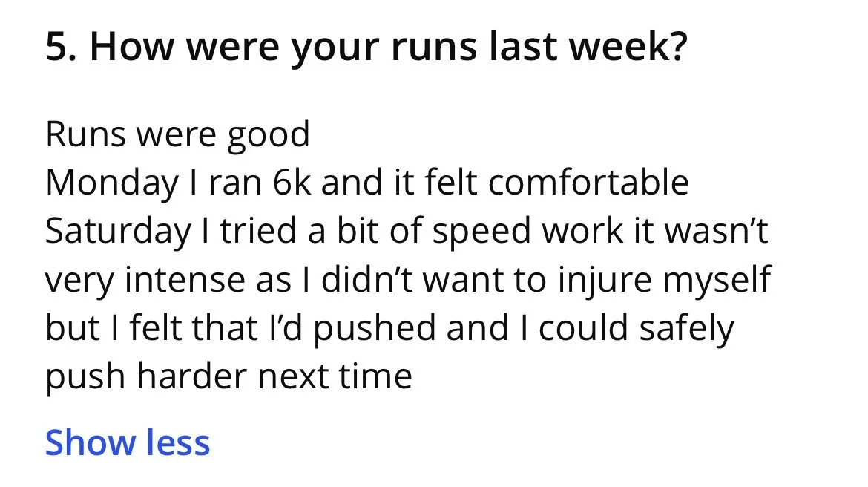Click the line 'Runs were good'
The width and height of the screenshot is (868, 487).
click(177, 135)
